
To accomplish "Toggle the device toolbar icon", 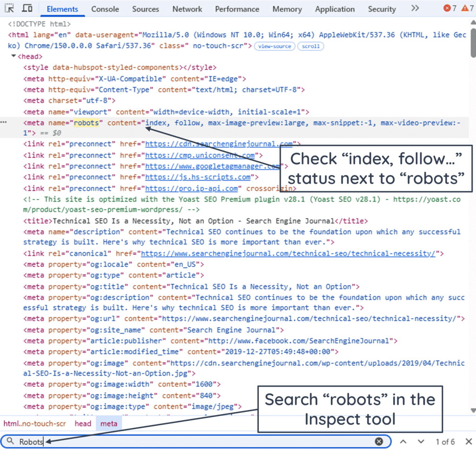I will pos(27,8).
